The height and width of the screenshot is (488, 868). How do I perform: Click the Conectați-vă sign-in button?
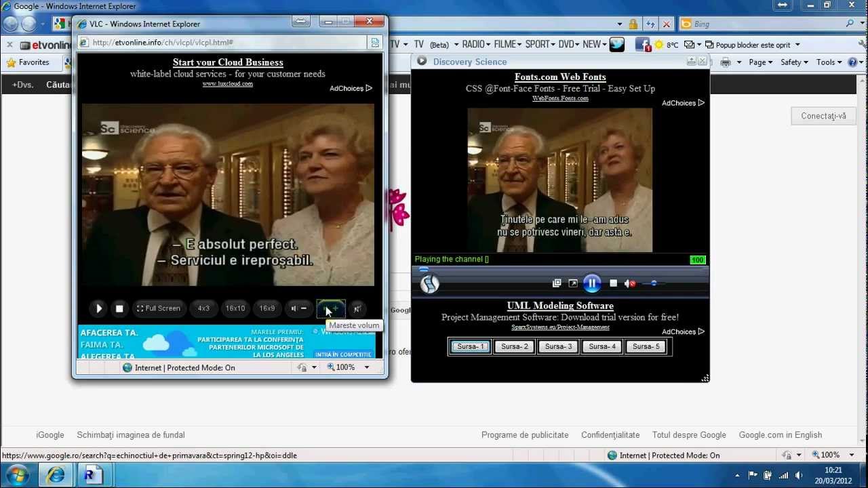[823, 116]
